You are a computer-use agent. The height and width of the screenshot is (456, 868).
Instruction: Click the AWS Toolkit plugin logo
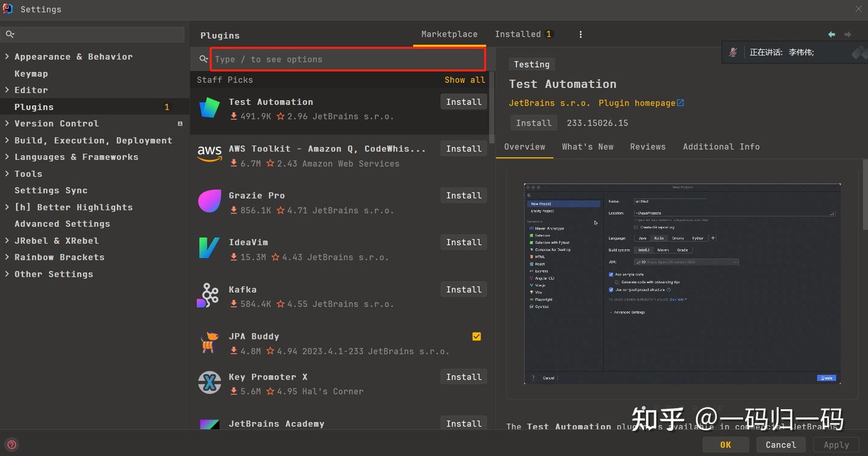[209, 154]
